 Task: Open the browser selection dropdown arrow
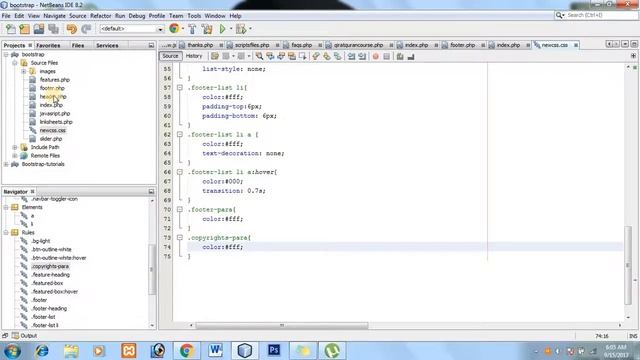(x=183, y=29)
